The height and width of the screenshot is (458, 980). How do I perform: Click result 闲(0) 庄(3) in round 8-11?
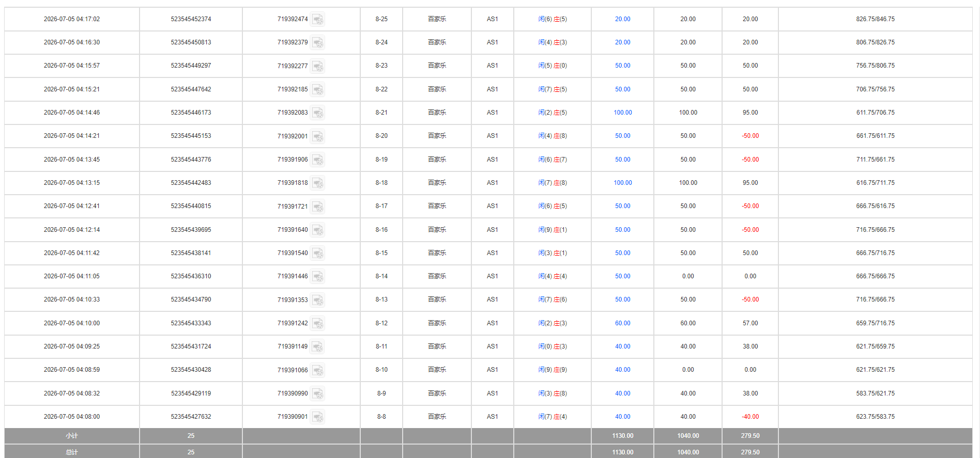point(552,346)
